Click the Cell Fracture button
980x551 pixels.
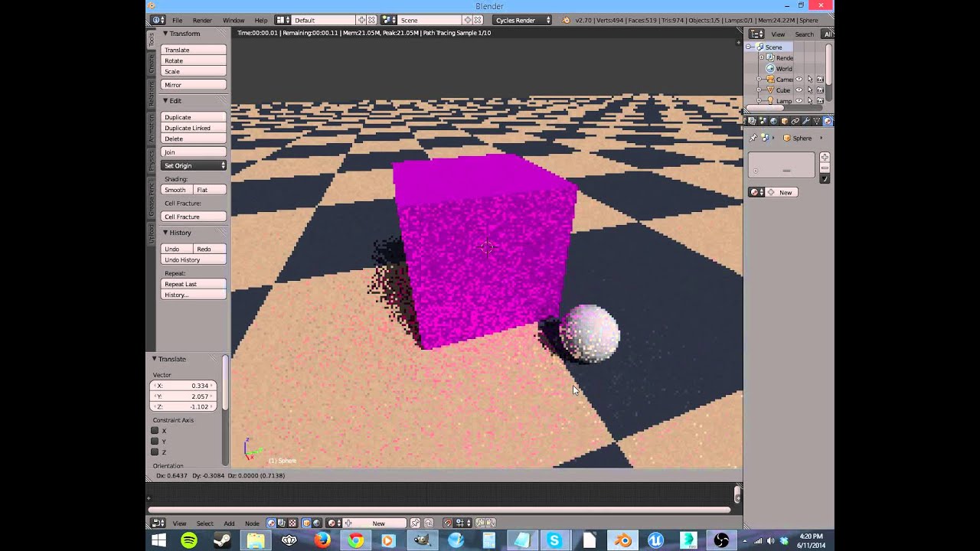pyautogui.click(x=194, y=217)
